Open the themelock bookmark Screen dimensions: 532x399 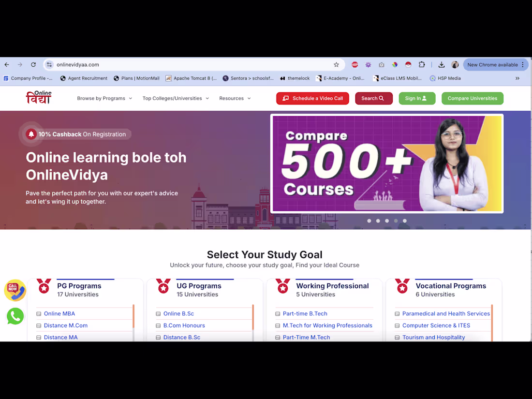click(294, 78)
